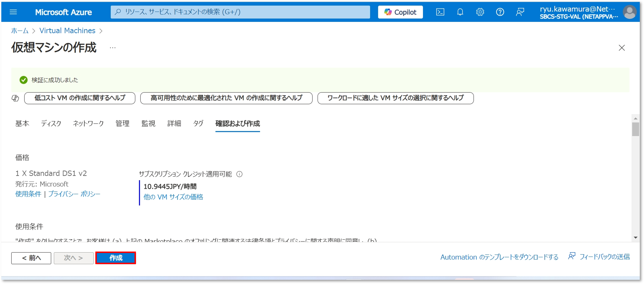Open the プライバシー ポリシー link
This screenshot has height=284, width=644.
point(74,194)
